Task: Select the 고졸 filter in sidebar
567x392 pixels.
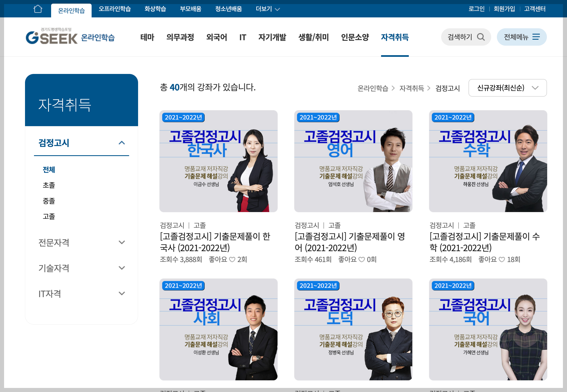Action: coord(49,216)
